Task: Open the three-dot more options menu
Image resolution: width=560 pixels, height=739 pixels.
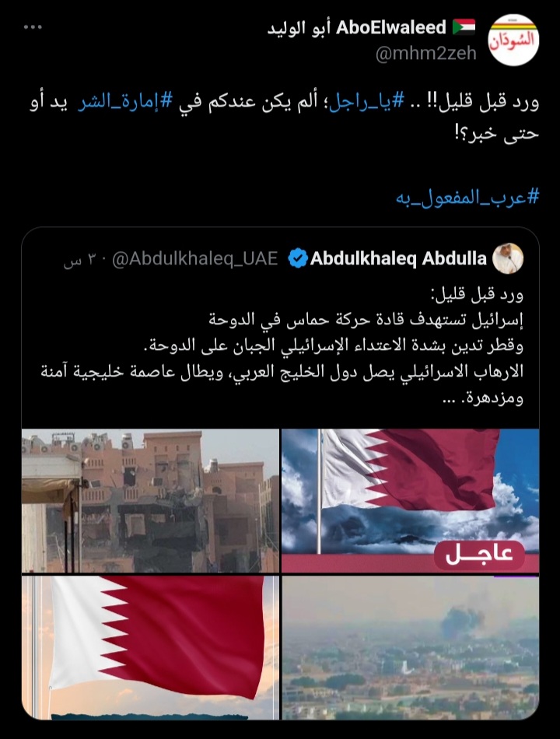Action: 33,27
